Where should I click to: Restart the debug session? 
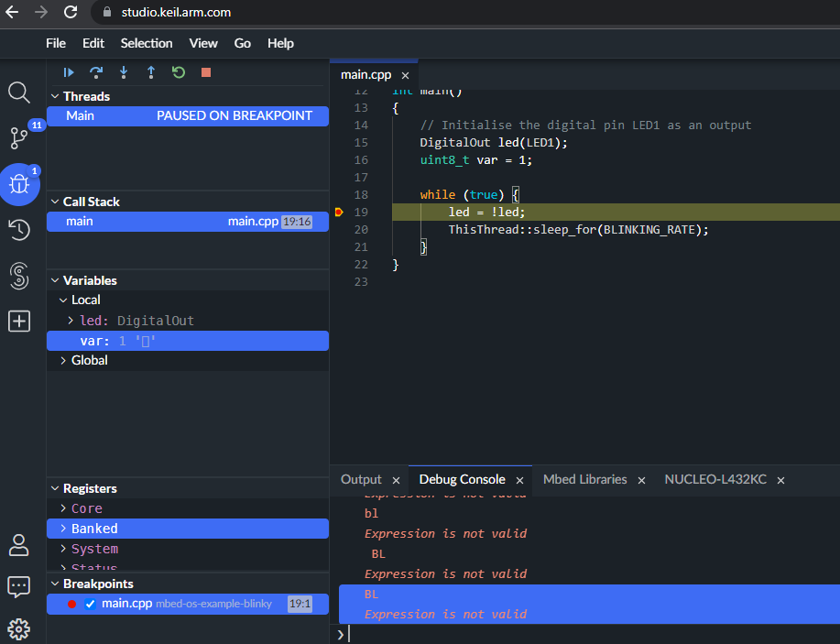coord(179,72)
